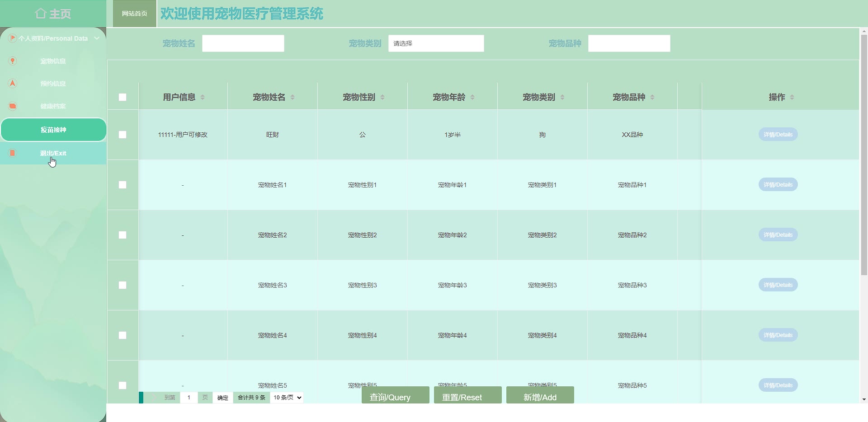Click the 宠物姓名 search input field
Screen dimensions: 868x422
point(243,43)
